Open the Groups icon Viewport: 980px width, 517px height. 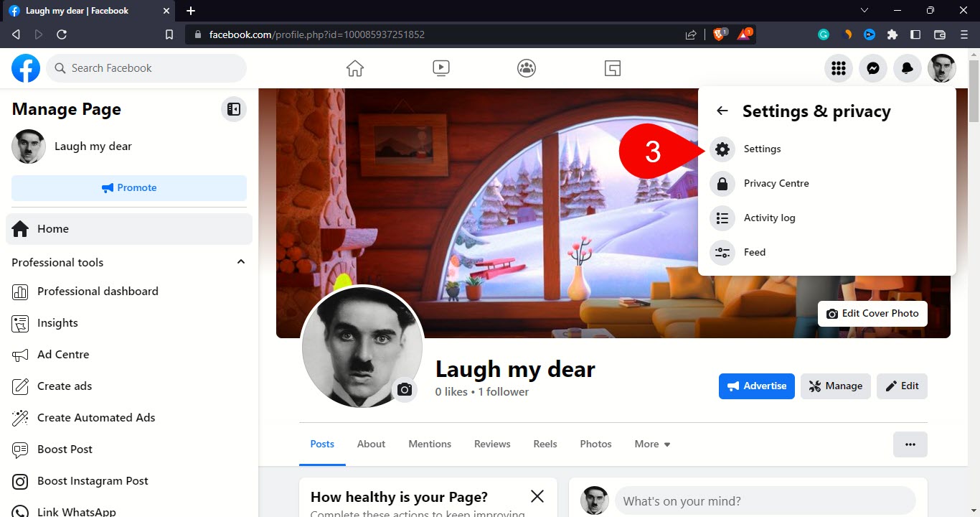point(526,67)
